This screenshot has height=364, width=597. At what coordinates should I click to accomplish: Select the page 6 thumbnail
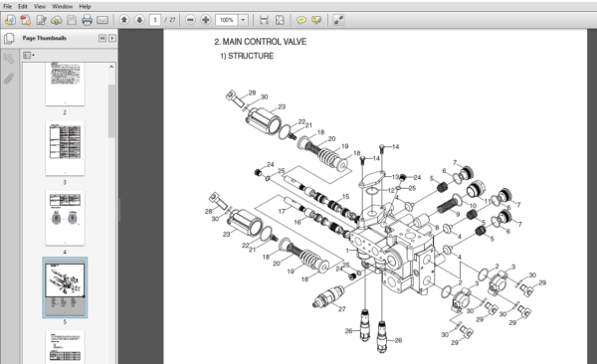65,347
